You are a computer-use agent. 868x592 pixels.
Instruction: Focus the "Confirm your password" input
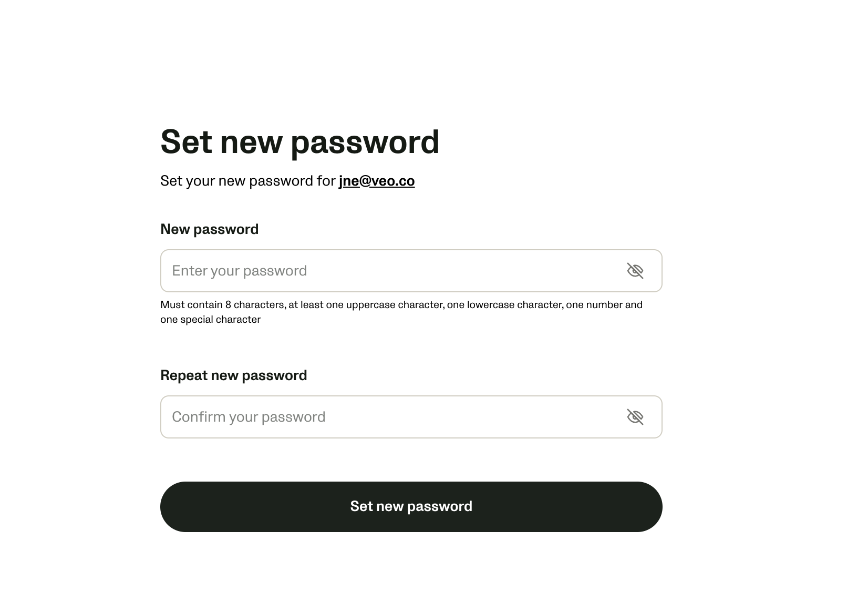click(x=389, y=417)
